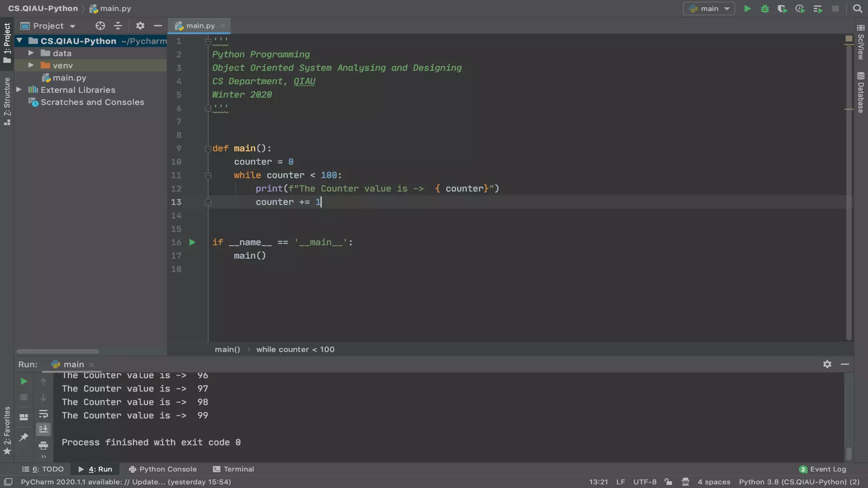
Task: Click the run gutter arrow on line 16
Action: [192, 242]
